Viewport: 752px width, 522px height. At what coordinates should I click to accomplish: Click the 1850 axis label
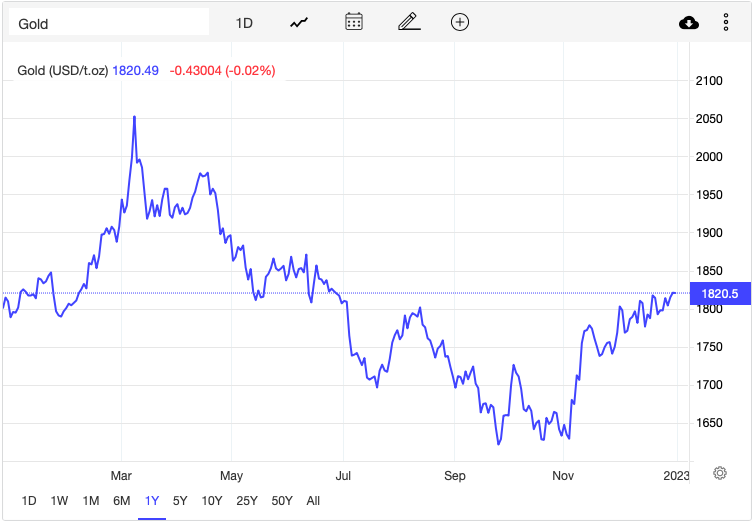pyautogui.click(x=709, y=271)
